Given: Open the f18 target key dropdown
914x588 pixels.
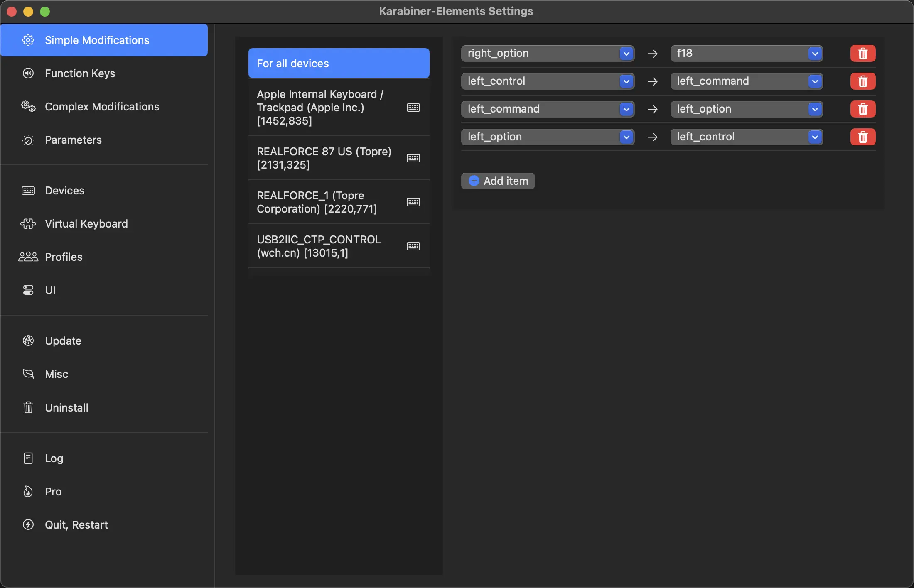Looking at the screenshot, I should click(747, 53).
